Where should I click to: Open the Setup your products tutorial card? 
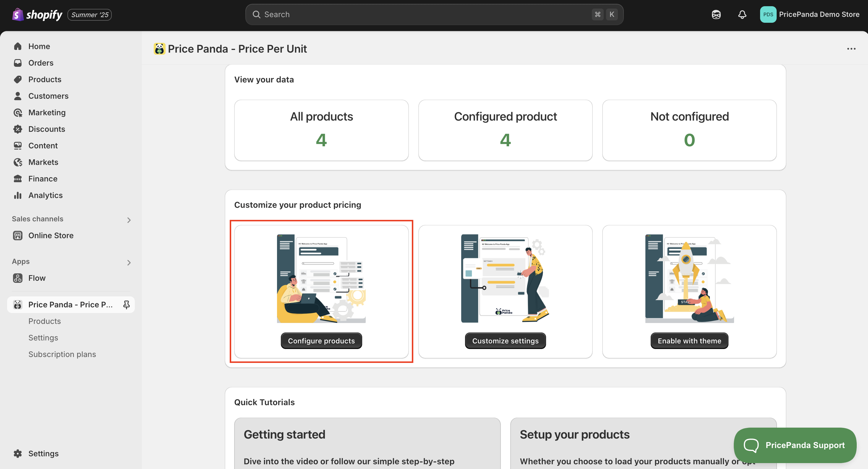pos(643,443)
